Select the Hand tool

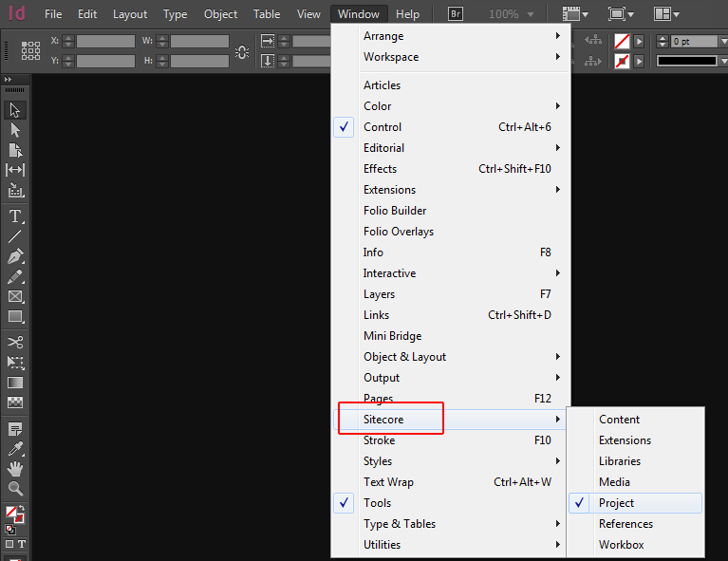pyautogui.click(x=15, y=469)
